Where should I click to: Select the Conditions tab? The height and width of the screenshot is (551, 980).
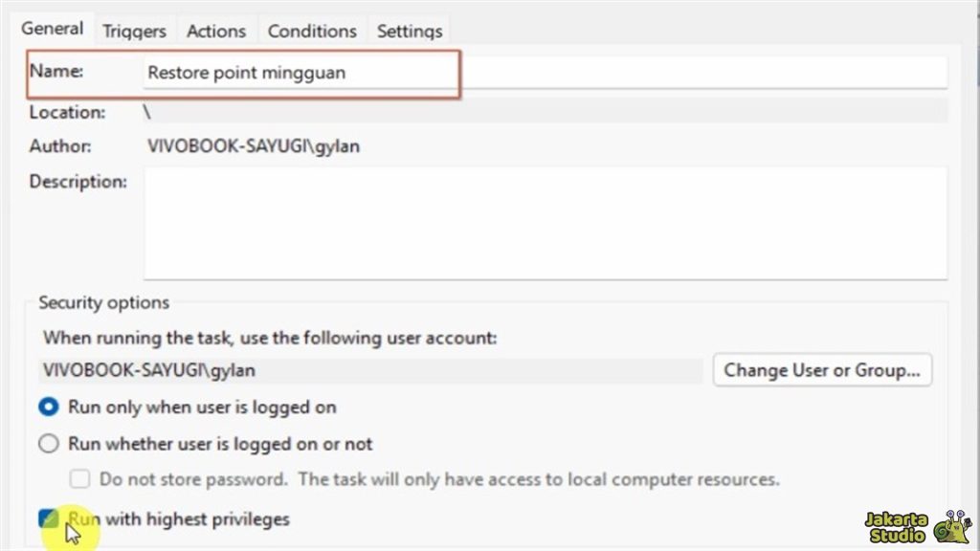coord(311,31)
